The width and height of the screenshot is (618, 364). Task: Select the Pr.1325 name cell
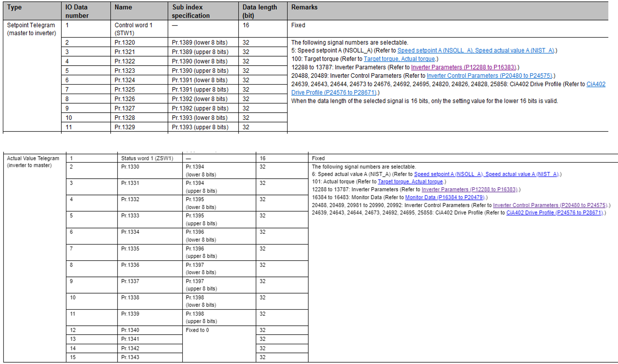(139, 89)
